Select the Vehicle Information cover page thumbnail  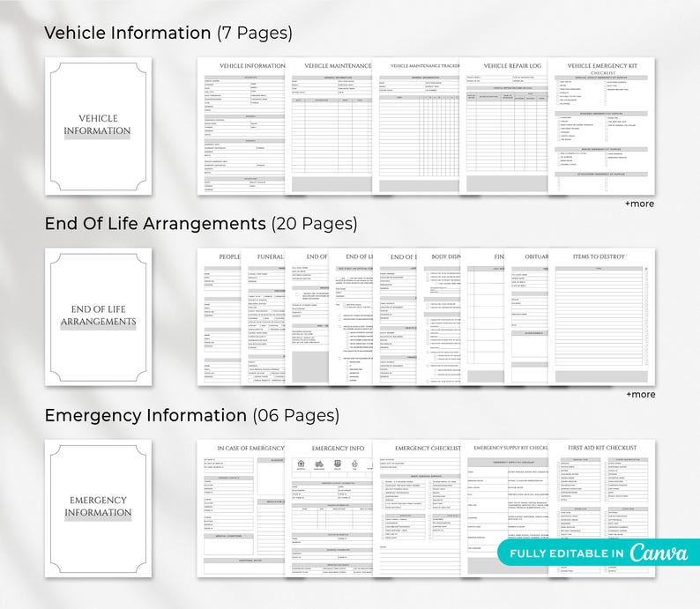(98, 126)
